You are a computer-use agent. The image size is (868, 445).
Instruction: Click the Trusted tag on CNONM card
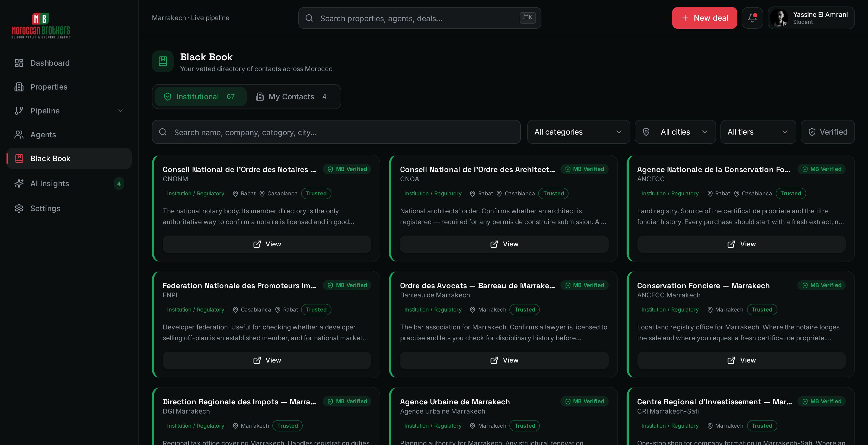316,193
